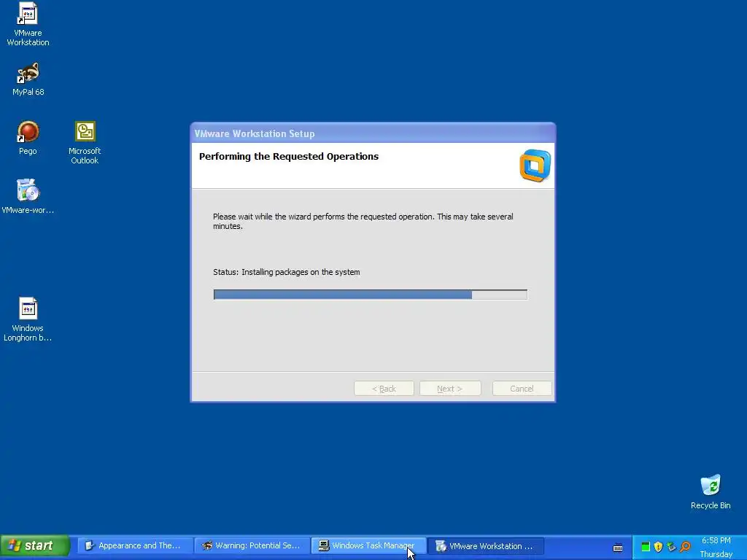Click the orange magnifier tray icon
This screenshot has height=560, width=747.
[x=685, y=547]
